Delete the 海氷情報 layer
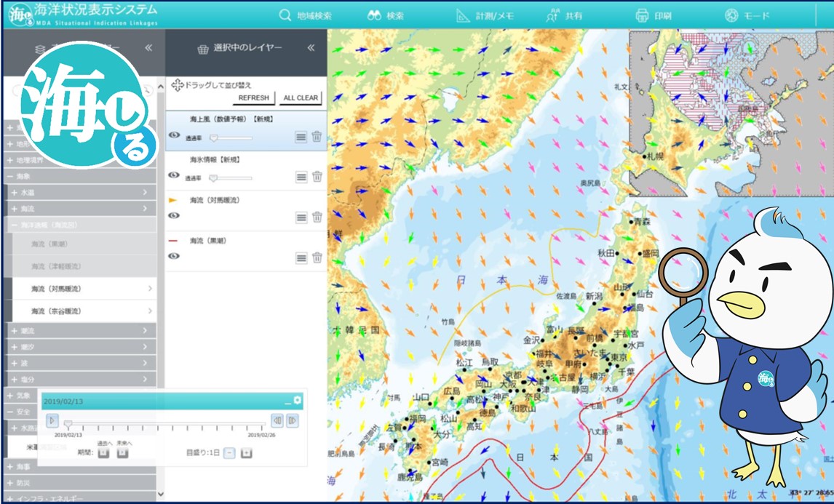834x504 pixels. click(x=317, y=177)
